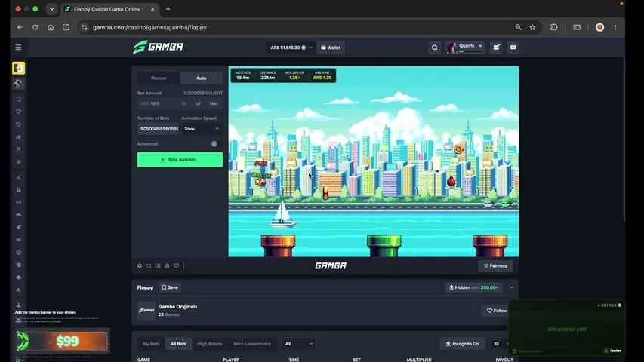
Task: Open Chrome tab search dropdown arrow
Action: 52,9
